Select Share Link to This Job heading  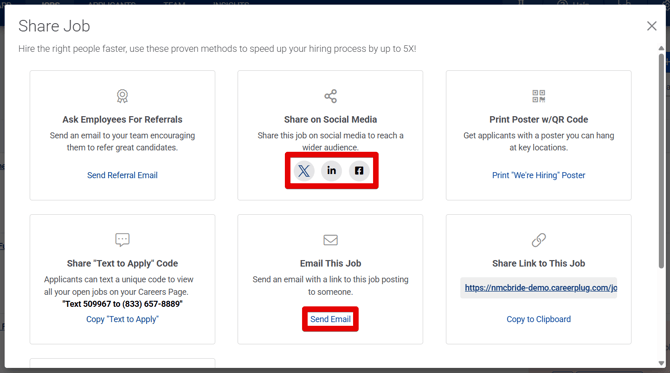click(x=538, y=264)
